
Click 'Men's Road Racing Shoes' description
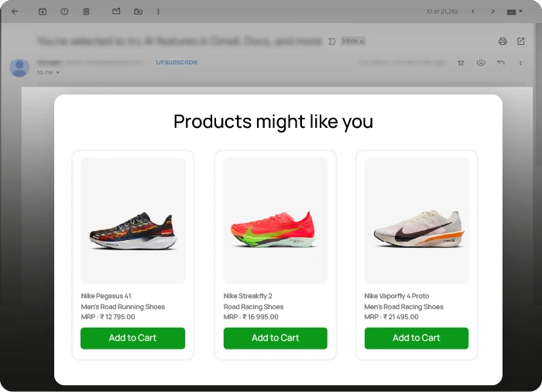403,307
